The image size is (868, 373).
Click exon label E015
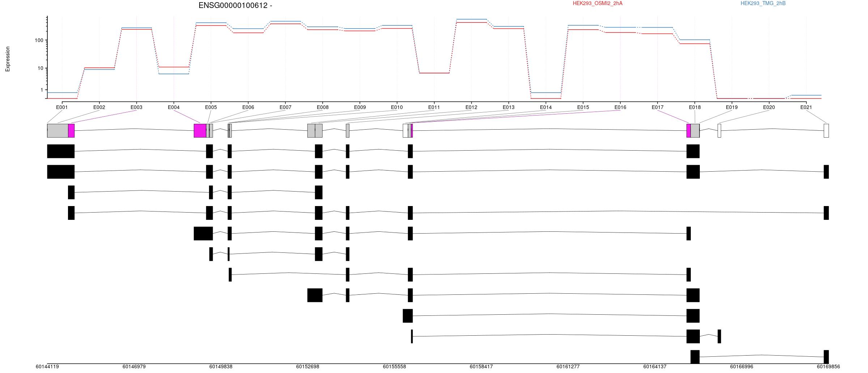coord(583,107)
